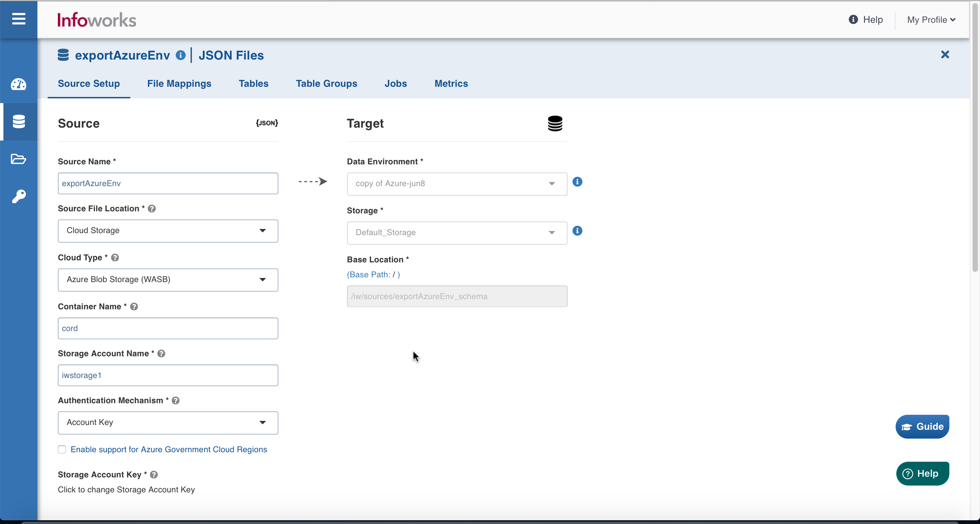Viewport: 980px width, 524px height.
Task: Click the top bar Help info icon
Action: 853,19
